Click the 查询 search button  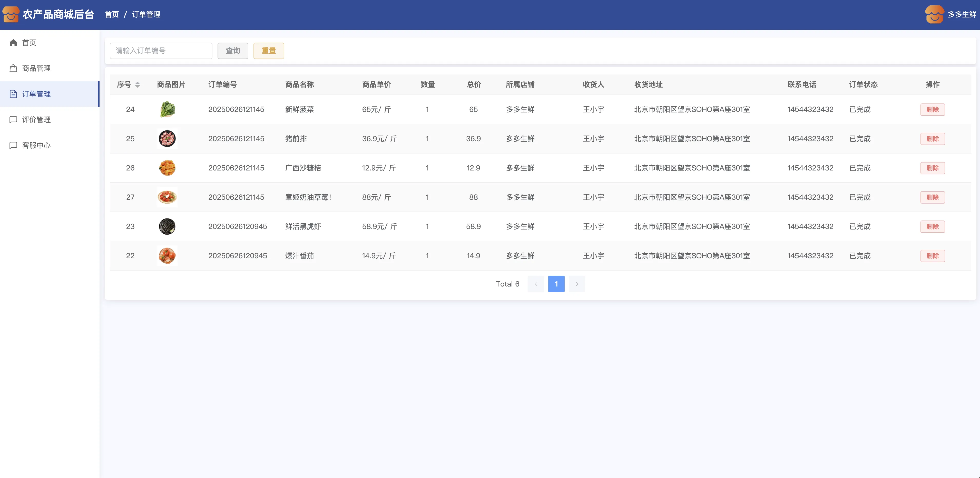coord(232,51)
